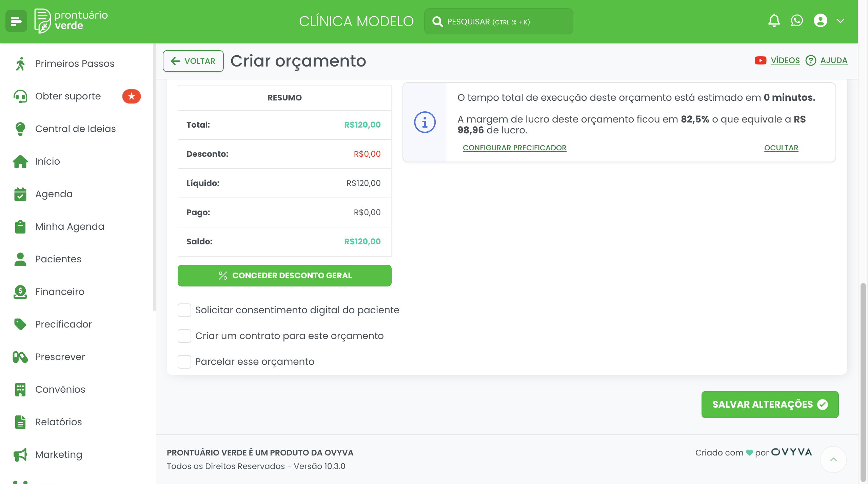Click the Minha Agenda clipboard icon

(x=20, y=226)
